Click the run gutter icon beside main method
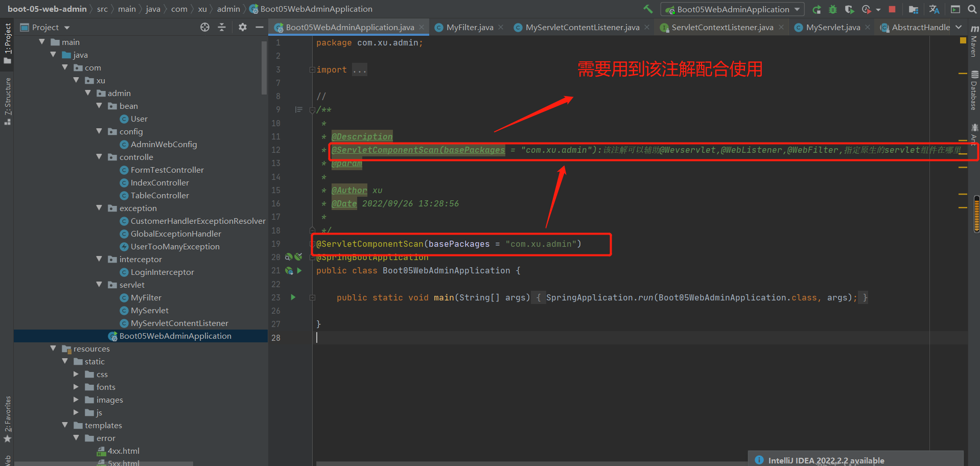Viewport: 980px width, 466px height. 293,297
